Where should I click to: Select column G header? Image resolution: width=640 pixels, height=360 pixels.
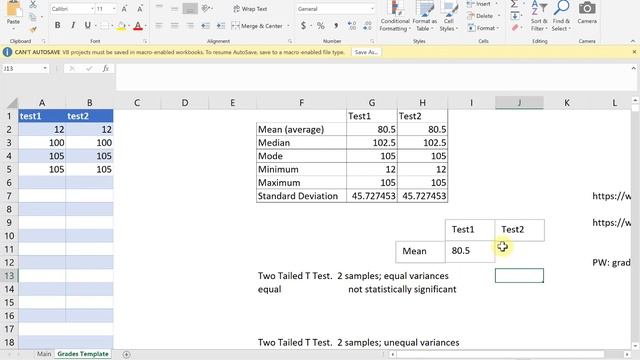coord(372,103)
